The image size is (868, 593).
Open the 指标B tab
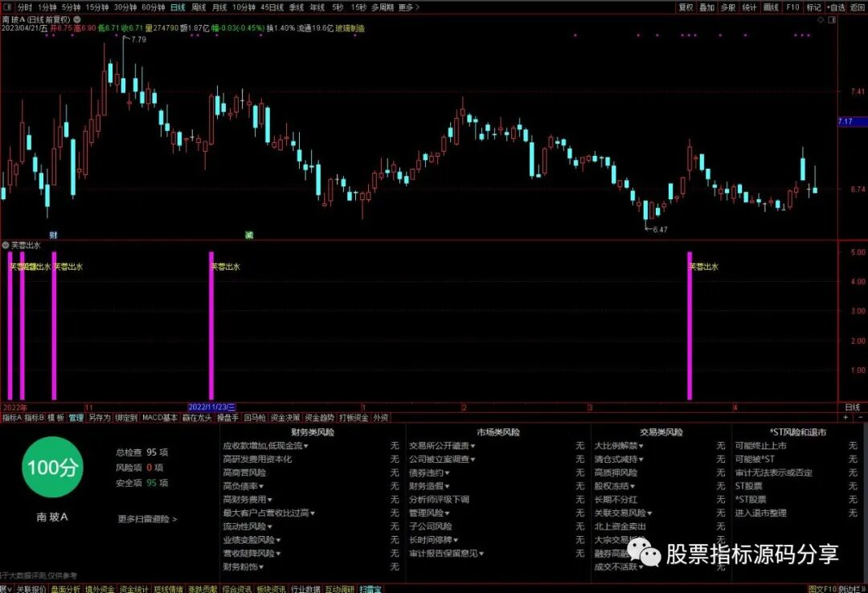34,418
